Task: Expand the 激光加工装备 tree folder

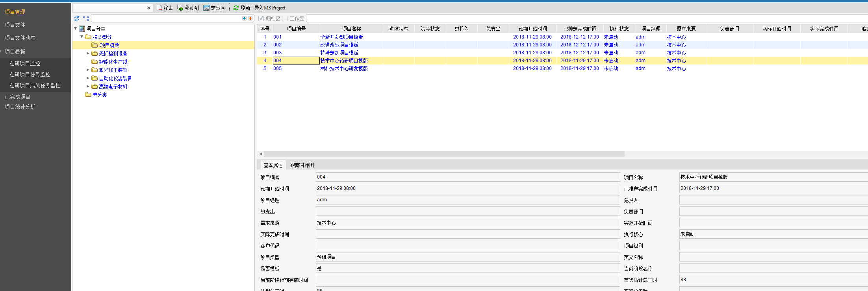Action: tap(88, 70)
